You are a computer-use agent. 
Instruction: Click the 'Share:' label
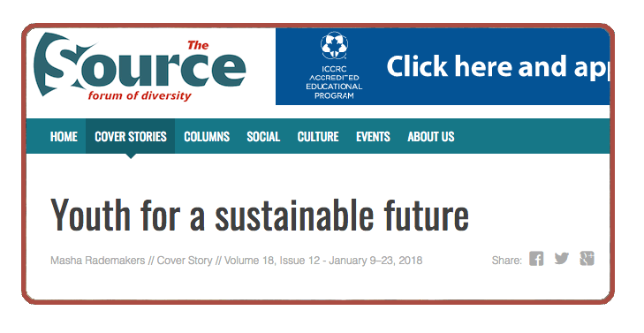pyautogui.click(x=507, y=261)
